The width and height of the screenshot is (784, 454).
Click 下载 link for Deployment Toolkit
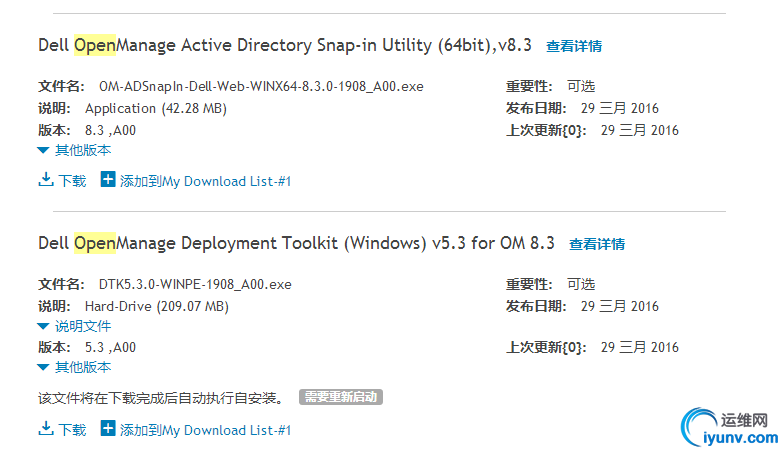point(72,430)
